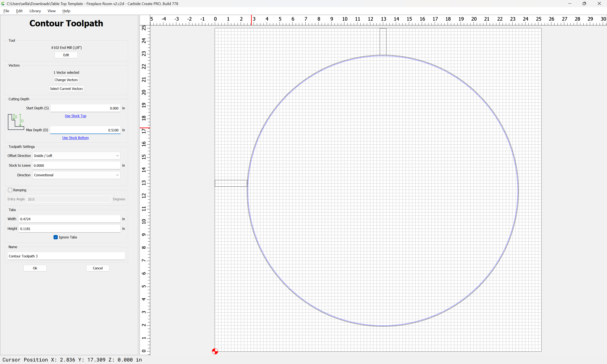Click the Tabs Height input field
Viewport: 607px width, 364px height.
[x=70, y=229]
